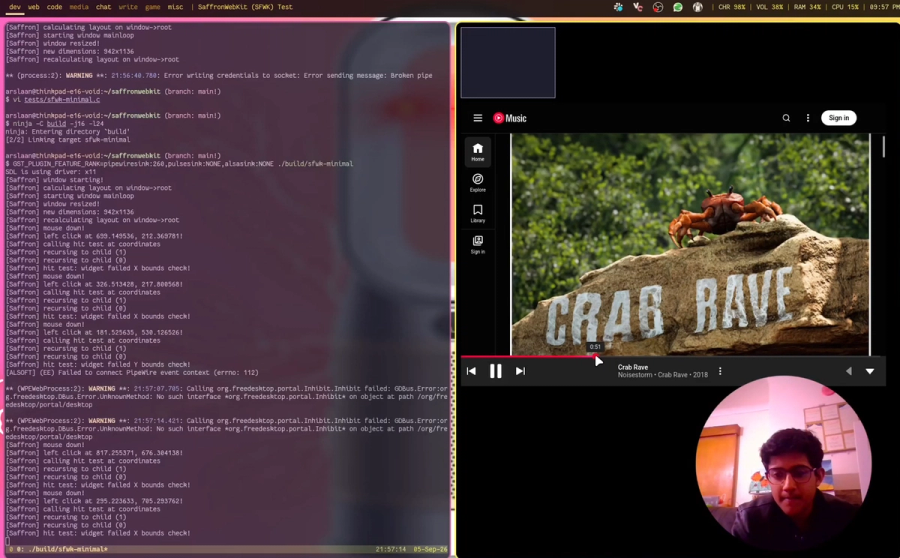
Task: Click '[2/2] Linking target sfwk-minimal' line
Action: (x=68, y=140)
